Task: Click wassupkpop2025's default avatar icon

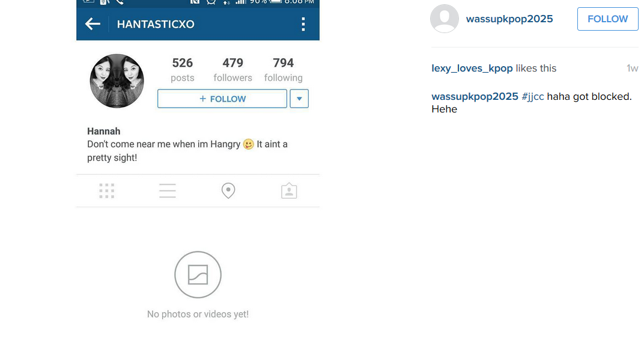Action: pos(445,19)
